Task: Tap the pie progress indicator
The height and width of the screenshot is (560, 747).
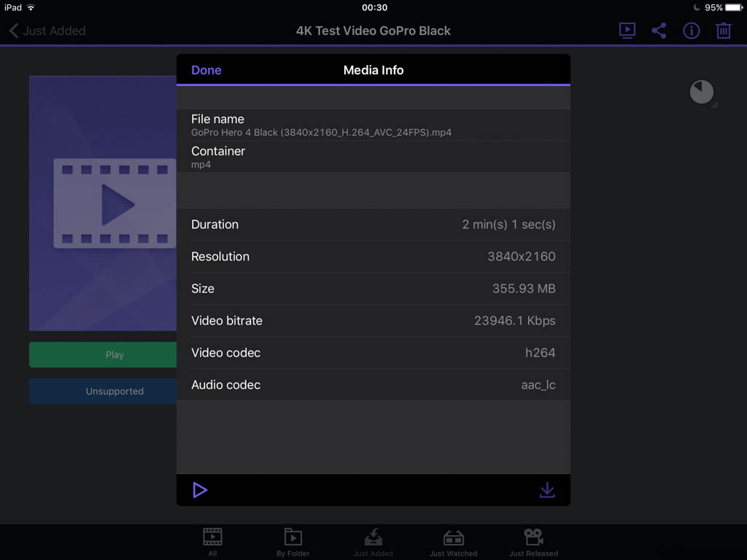Action: (702, 92)
